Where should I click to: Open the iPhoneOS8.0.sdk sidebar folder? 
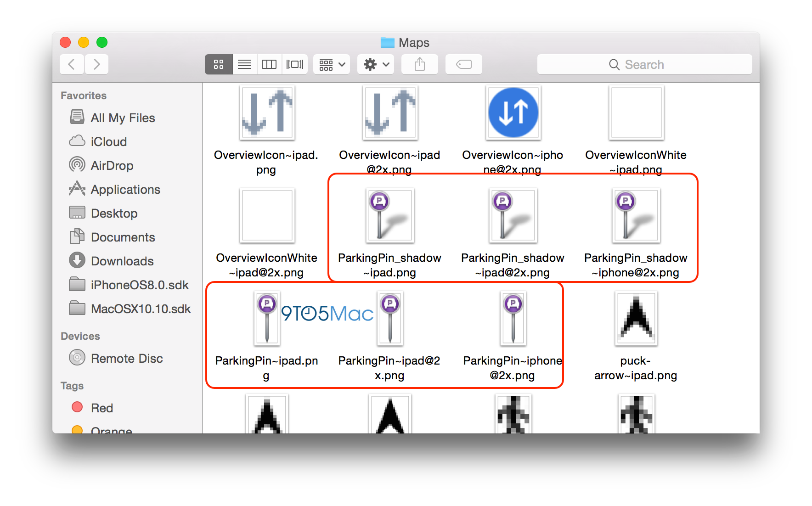[x=139, y=285]
